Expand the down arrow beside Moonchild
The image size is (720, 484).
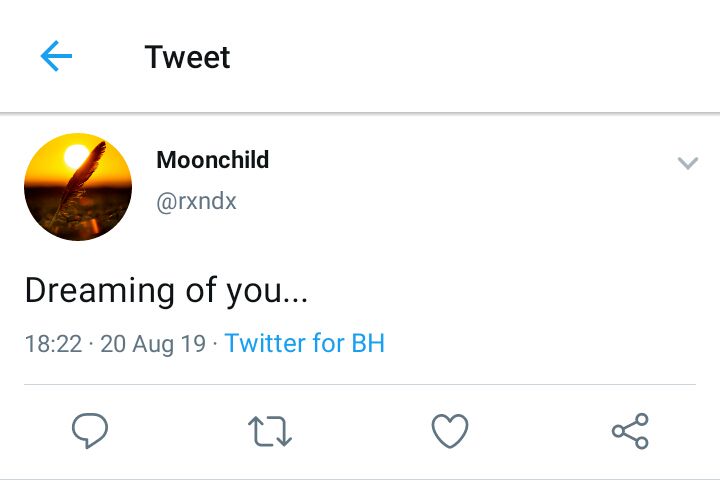687,163
